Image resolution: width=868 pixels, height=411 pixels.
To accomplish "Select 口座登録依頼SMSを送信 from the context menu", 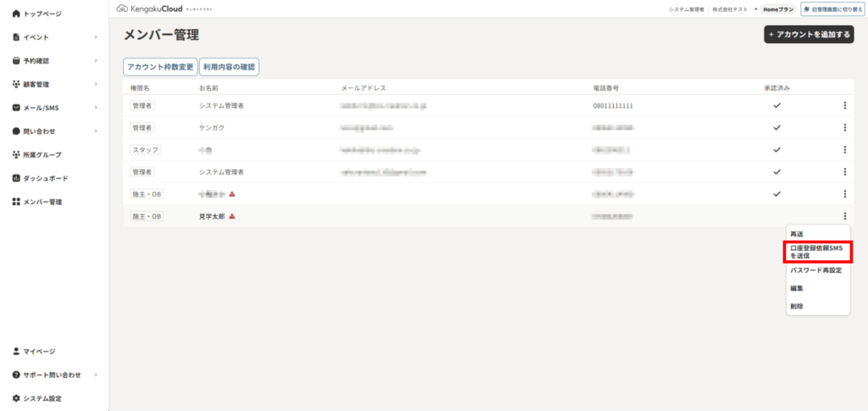I will [x=817, y=251].
